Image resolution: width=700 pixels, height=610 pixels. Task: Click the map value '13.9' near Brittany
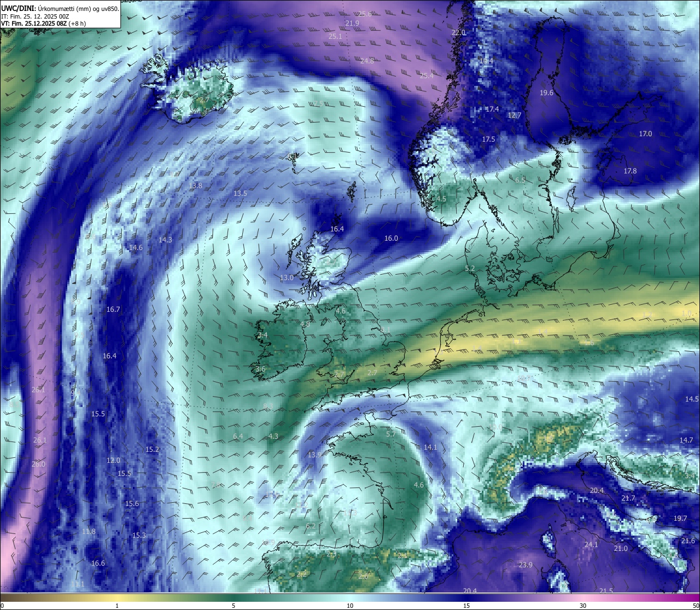pos(314,455)
